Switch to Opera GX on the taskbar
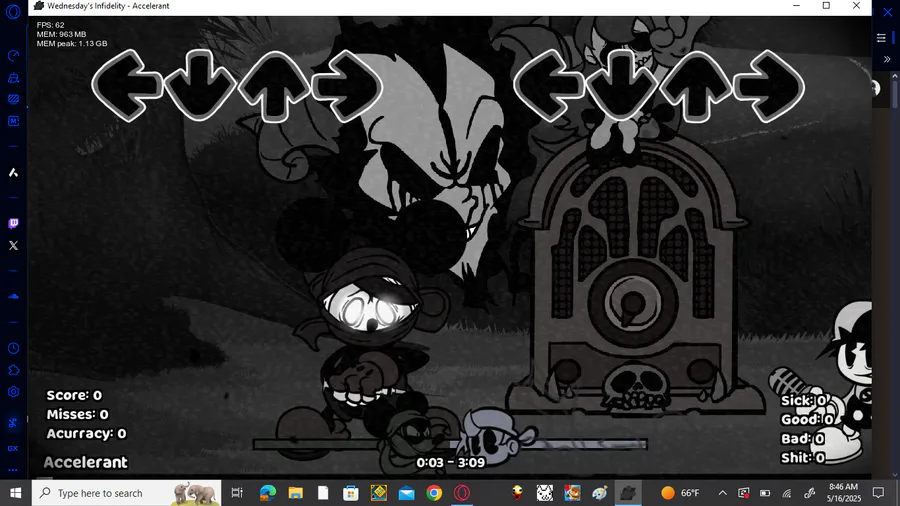 point(462,493)
